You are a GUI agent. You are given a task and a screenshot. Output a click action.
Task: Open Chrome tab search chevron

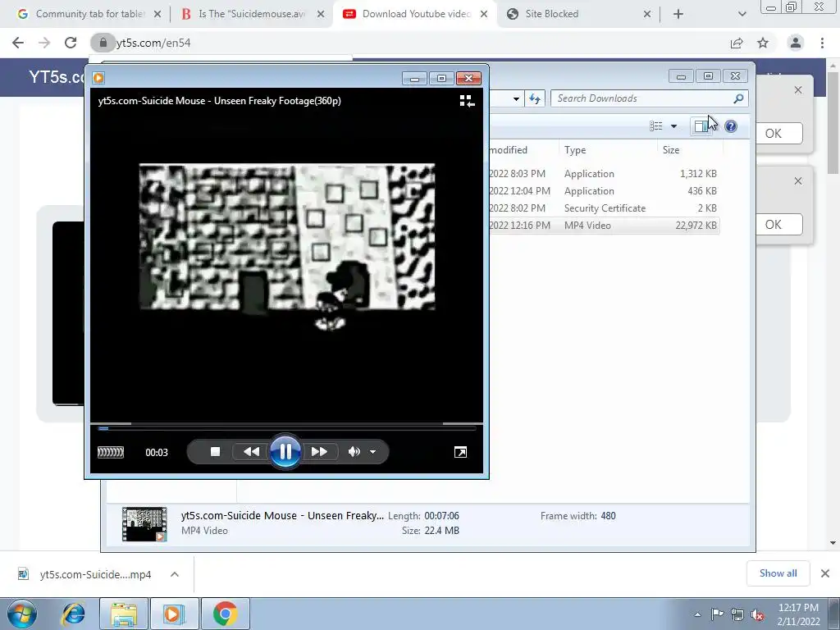click(742, 14)
